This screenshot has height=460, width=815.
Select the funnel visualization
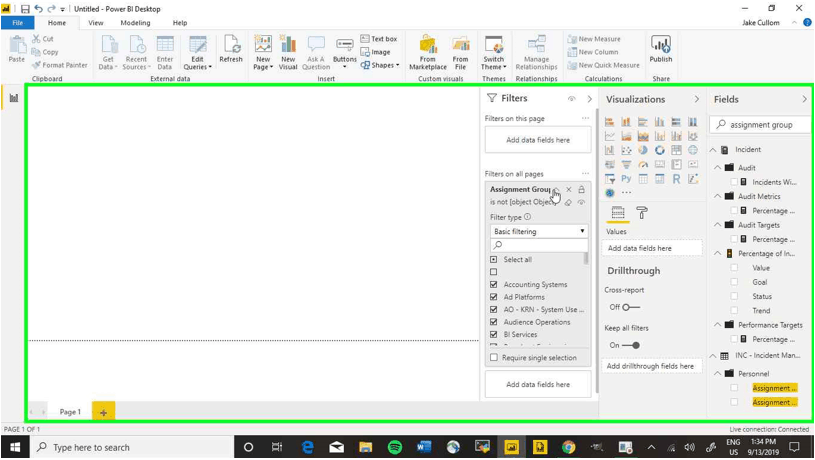(626, 165)
